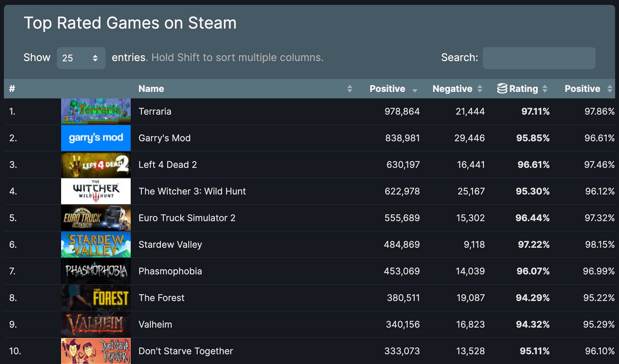
Task: Toggle sort order on the Negative column
Action: click(x=480, y=88)
